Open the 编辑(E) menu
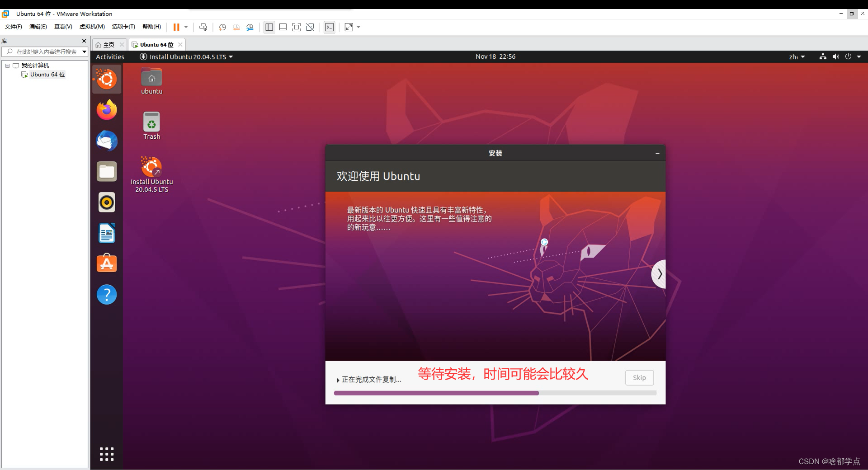This screenshot has height=470, width=868. click(x=38, y=27)
